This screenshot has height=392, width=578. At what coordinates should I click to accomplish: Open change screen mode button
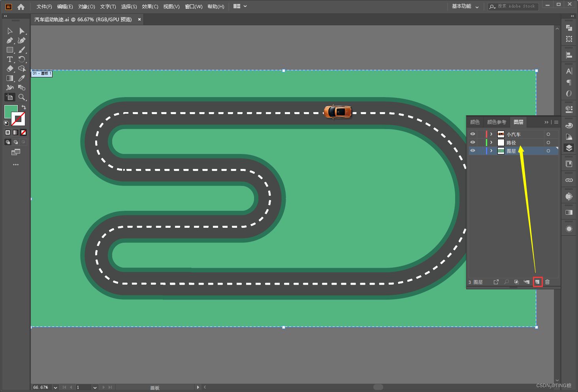pos(16,152)
